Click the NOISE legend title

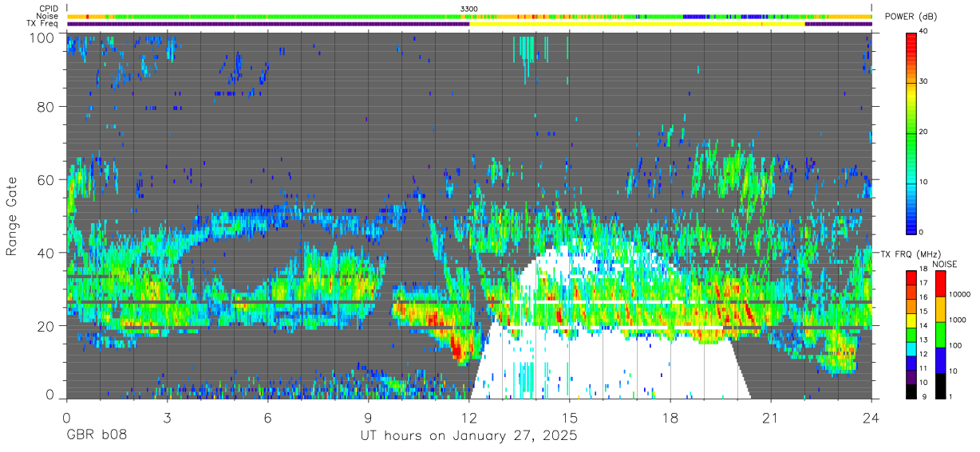[x=944, y=264]
